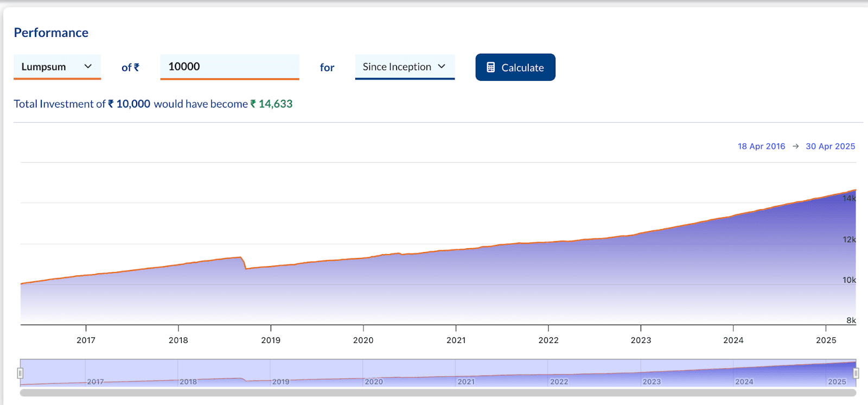Click the Since Inception chevron arrow
The height and width of the screenshot is (405, 868).
pos(442,66)
